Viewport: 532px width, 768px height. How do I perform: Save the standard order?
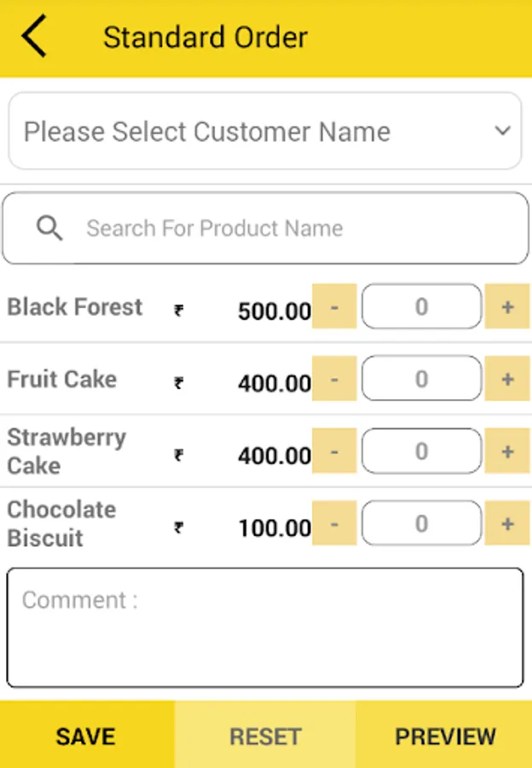(87, 735)
